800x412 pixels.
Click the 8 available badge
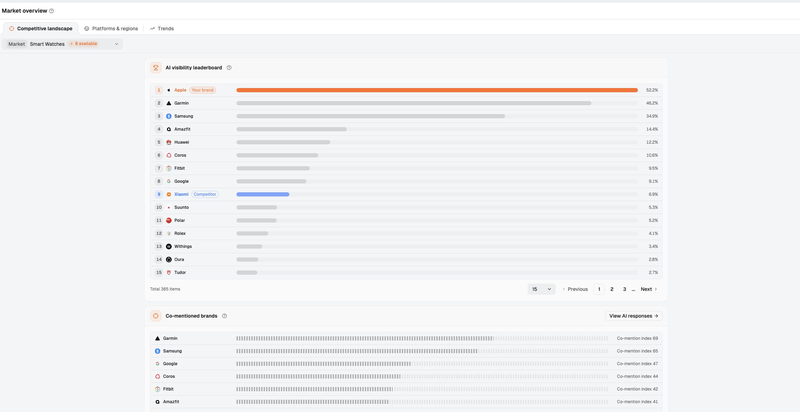tap(86, 44)
